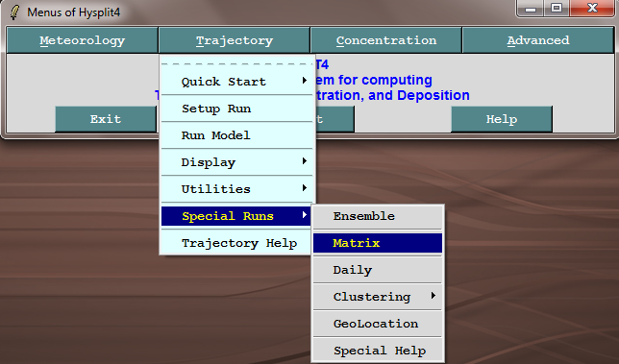The image size is (619, 364).
Task: Expand the Quick Start submenu
Action: [x=236, y=82]
